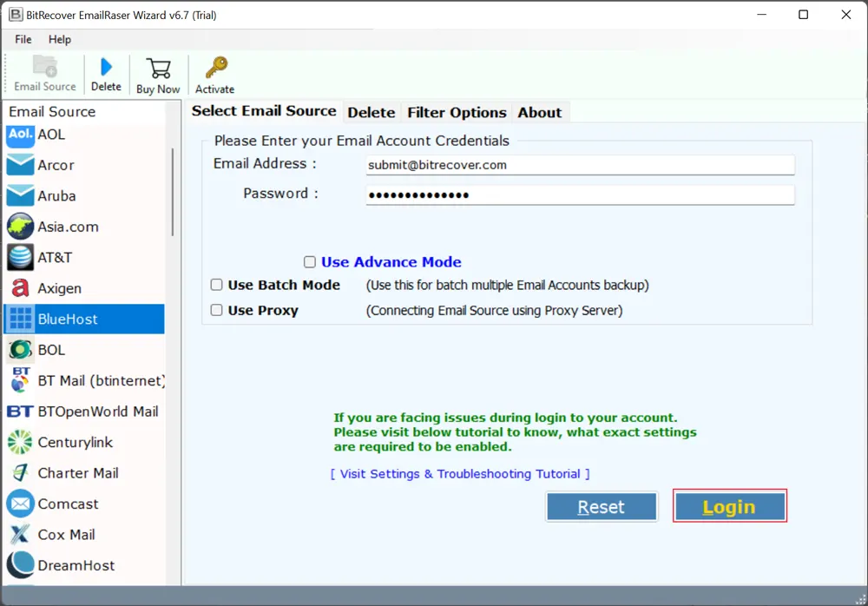Check the Use Proxy checkbox

216,310
